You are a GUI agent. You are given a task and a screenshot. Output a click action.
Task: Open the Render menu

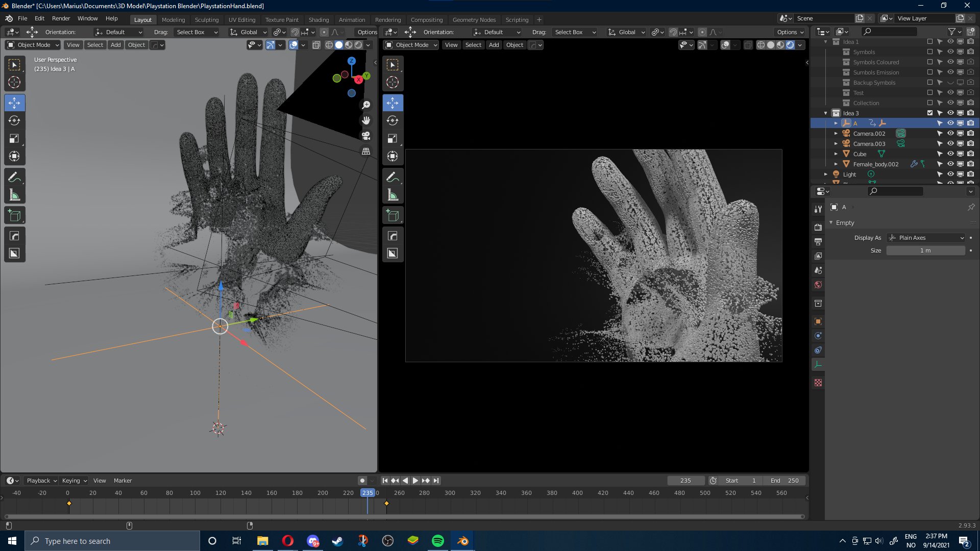[61, 18]
